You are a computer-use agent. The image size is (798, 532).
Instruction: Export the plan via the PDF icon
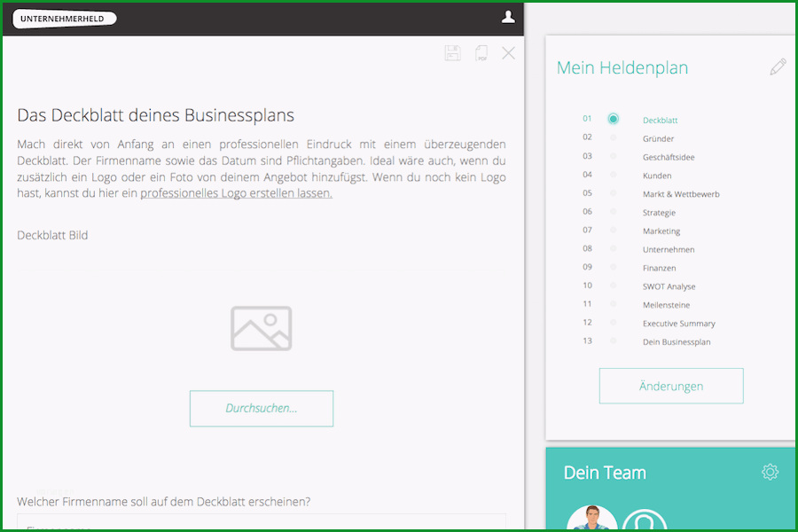click(481, 53)
